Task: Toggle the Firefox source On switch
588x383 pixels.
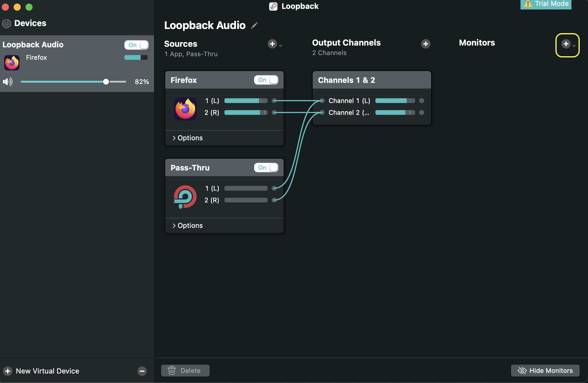Action: point(266,80)
